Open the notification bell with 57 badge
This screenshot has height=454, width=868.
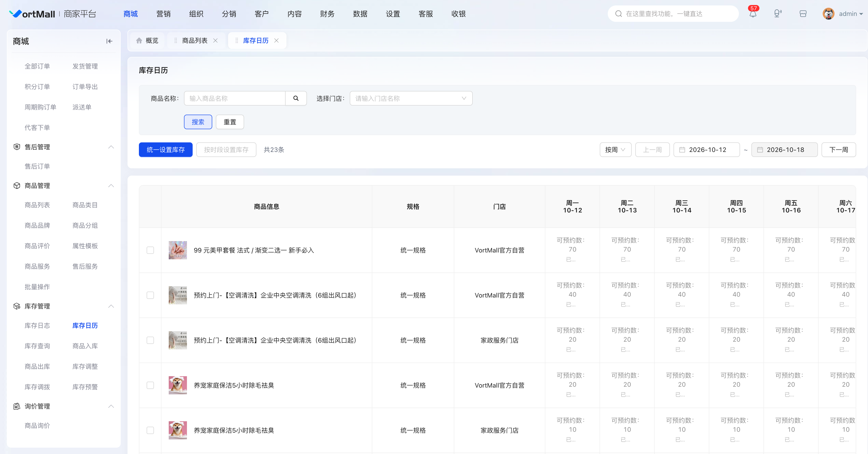coord(753,13)
